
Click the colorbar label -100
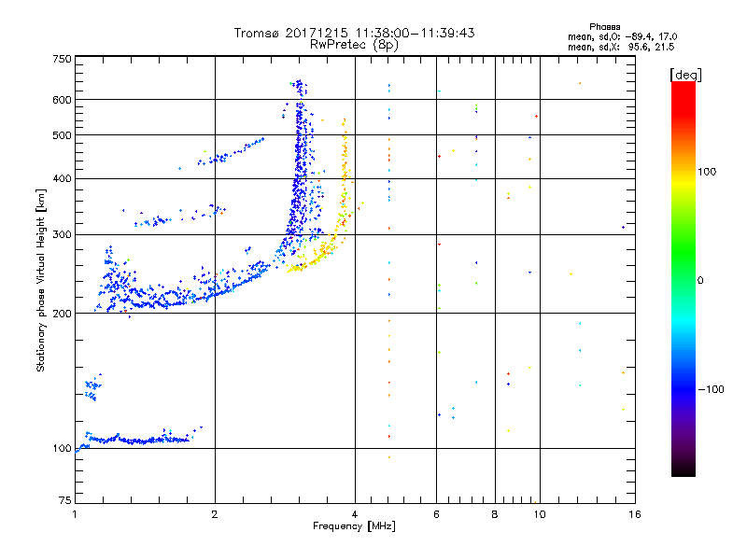(711, 389)
